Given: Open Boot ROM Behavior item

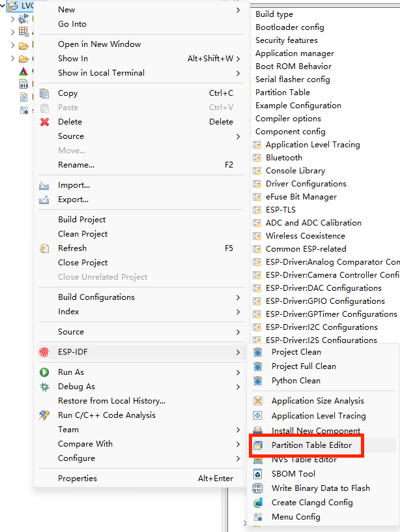Looking at the screenshot, I should coord(294,66).
